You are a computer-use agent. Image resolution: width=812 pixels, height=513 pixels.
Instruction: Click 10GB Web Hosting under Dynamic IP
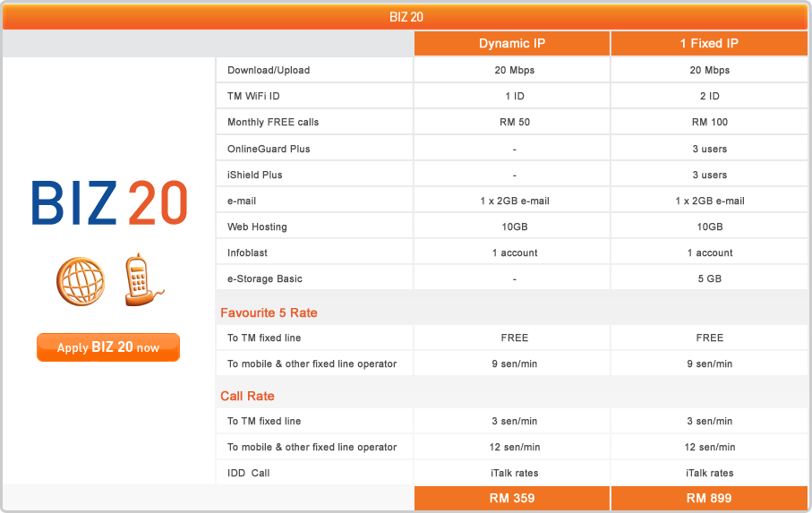tap(514, 227)
